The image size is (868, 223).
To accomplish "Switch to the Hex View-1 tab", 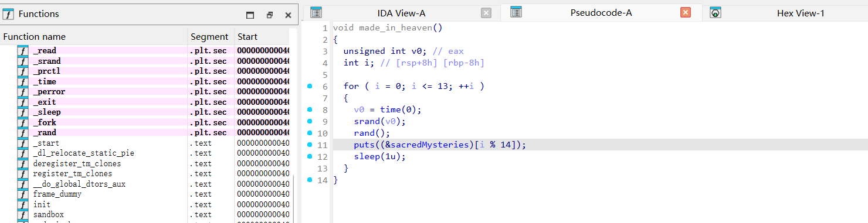I will click(800, 13).
